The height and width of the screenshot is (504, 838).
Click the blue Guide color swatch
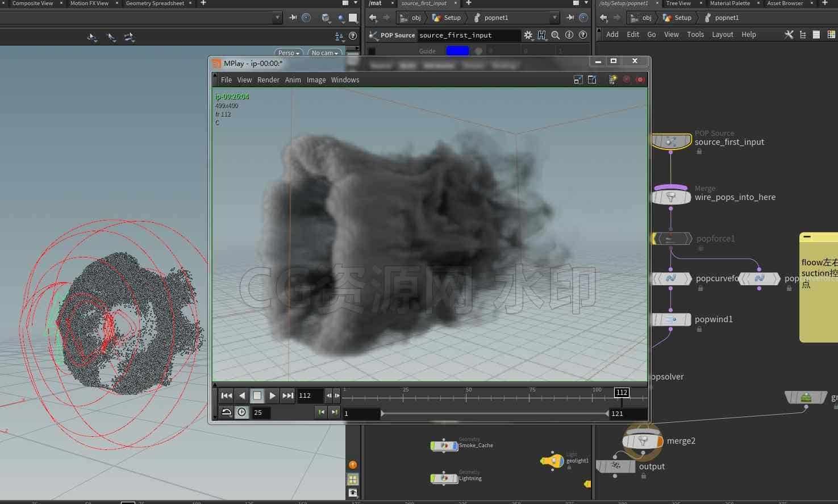[457, 51]
